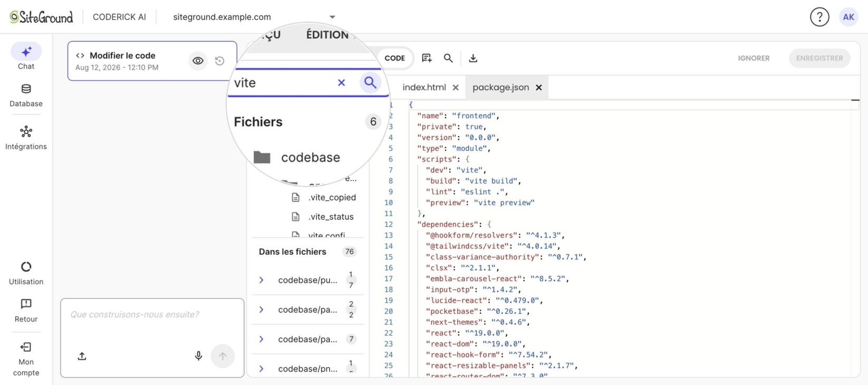Viewport: 868px width, 385px height.
Task: Click the "dependencies": { code line
Action: point(454,224)
